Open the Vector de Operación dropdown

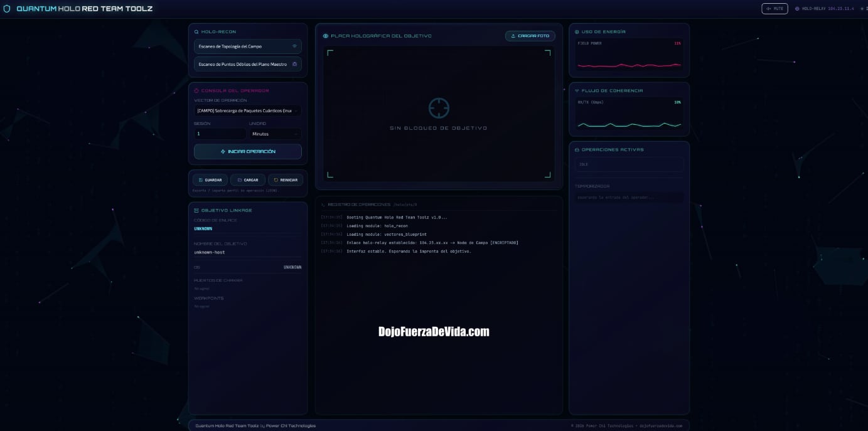248,110
